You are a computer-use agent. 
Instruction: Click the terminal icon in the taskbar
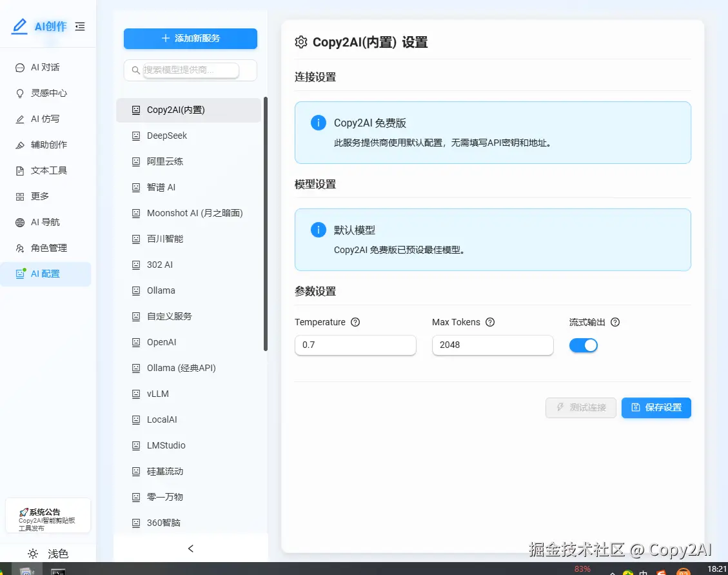(x=58, y=571)
